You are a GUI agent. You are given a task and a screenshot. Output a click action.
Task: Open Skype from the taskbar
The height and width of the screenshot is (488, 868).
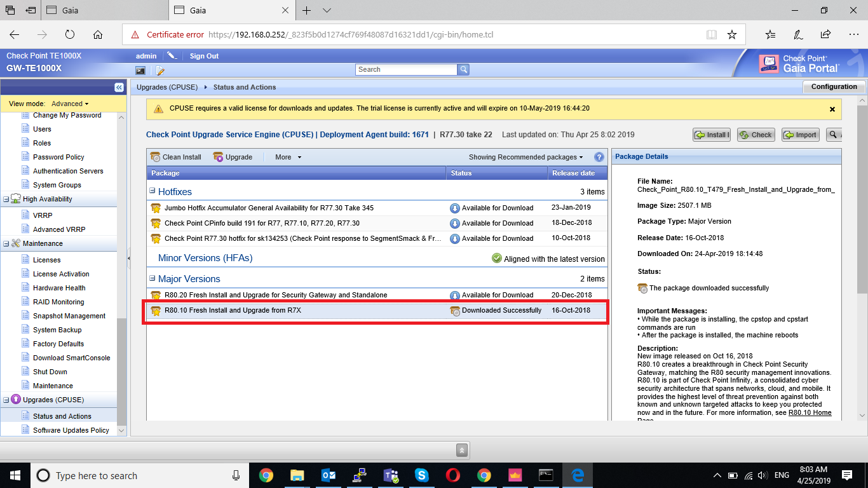(x=422, y=475)
